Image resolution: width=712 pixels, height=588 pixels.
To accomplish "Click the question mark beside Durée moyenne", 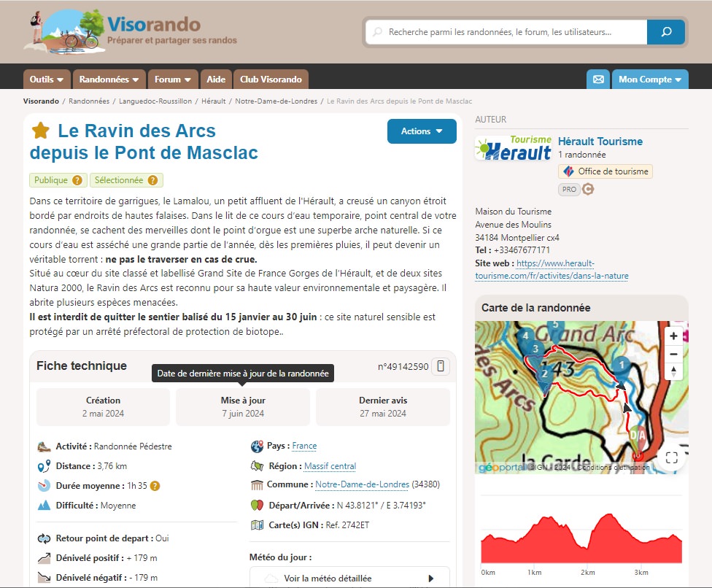I will tap(155, 486).
